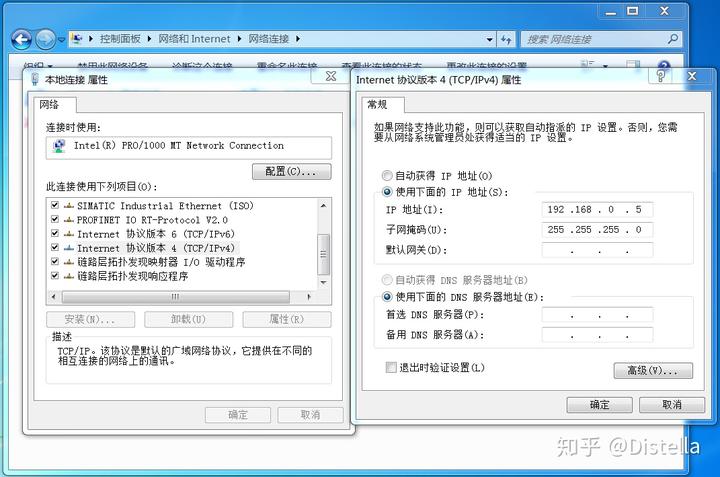The width and height of the screenshot is (720, 477).
Task: Select Internet 协议版本 4 (TCP/IPv4) list item
Action: point(156,248)
